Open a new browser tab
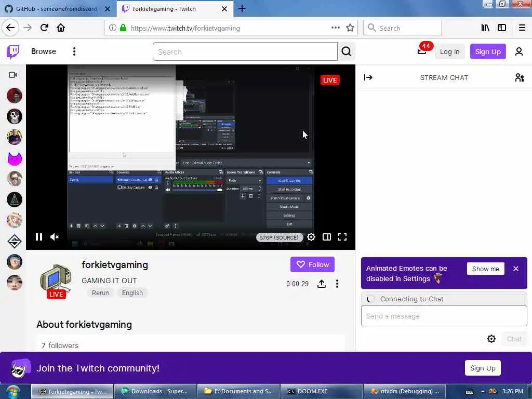Viewport: 532px width, 399px height. point(242,8)
